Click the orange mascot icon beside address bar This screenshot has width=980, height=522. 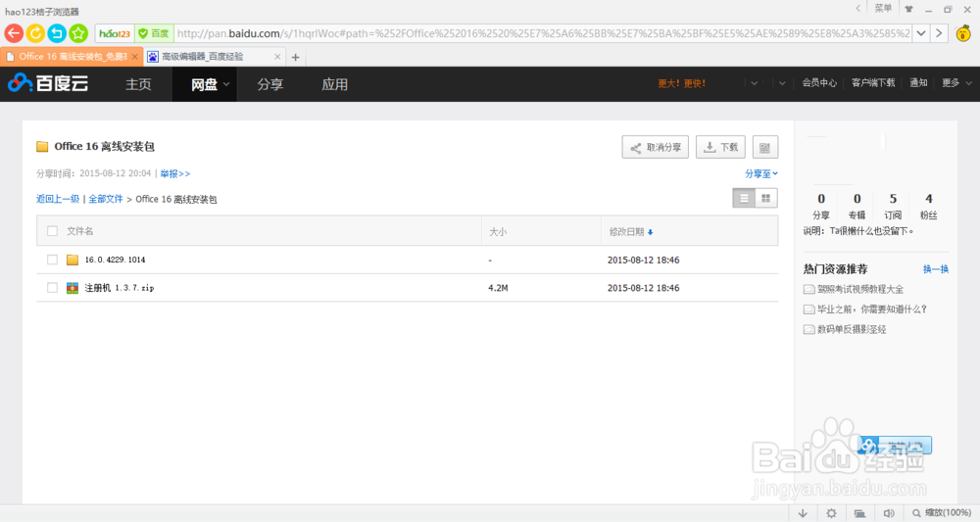[963, 33]
